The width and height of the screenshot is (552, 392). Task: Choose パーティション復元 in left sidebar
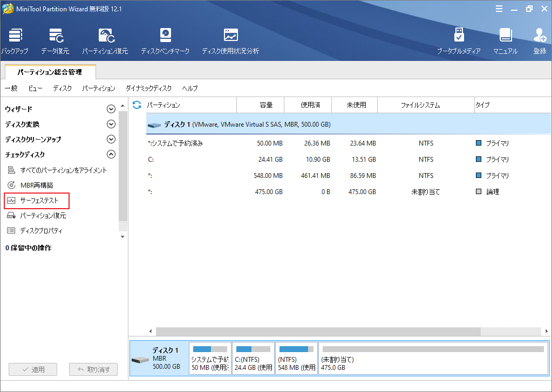click(37, 215)
